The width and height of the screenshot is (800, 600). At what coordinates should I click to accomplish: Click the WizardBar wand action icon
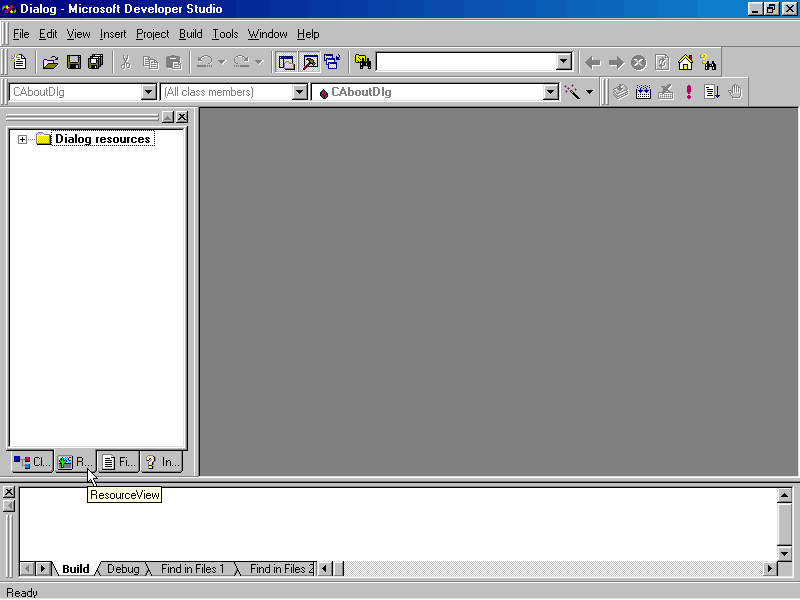572,92
